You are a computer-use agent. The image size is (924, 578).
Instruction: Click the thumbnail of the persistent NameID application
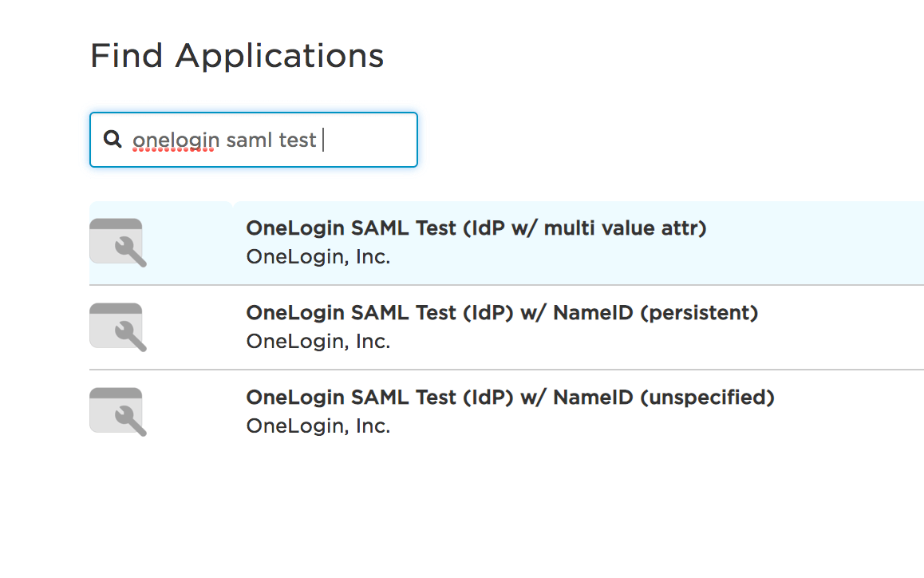pos(118,327)
